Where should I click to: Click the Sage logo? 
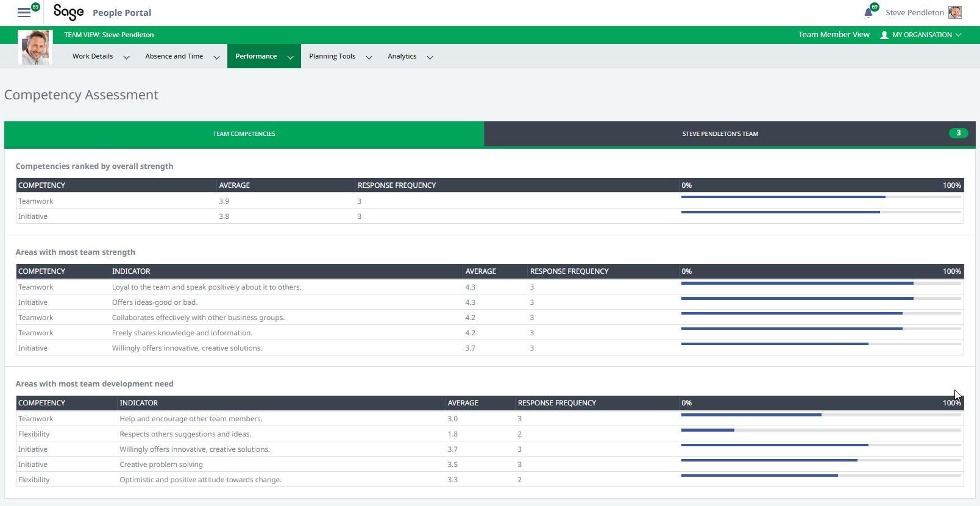(68, 12)
